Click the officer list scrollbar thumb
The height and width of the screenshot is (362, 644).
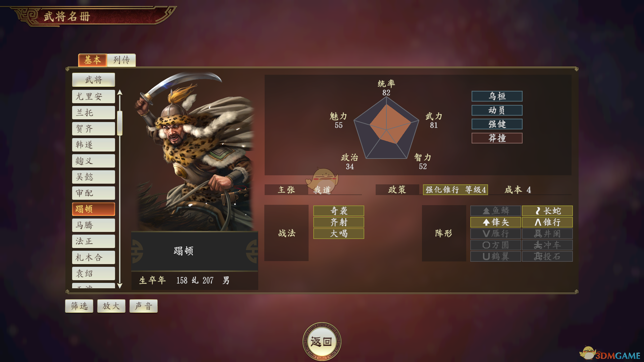[x=120, y=123]
